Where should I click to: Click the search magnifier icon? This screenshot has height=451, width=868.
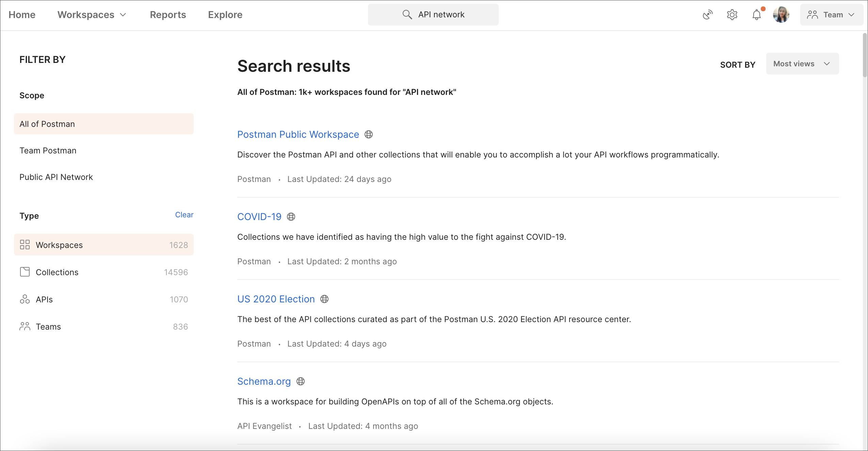tap(407, 15)
